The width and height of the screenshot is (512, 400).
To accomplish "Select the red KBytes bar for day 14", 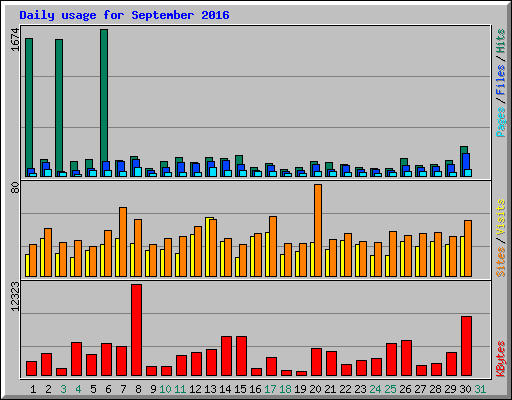I will tap(226, 356).
